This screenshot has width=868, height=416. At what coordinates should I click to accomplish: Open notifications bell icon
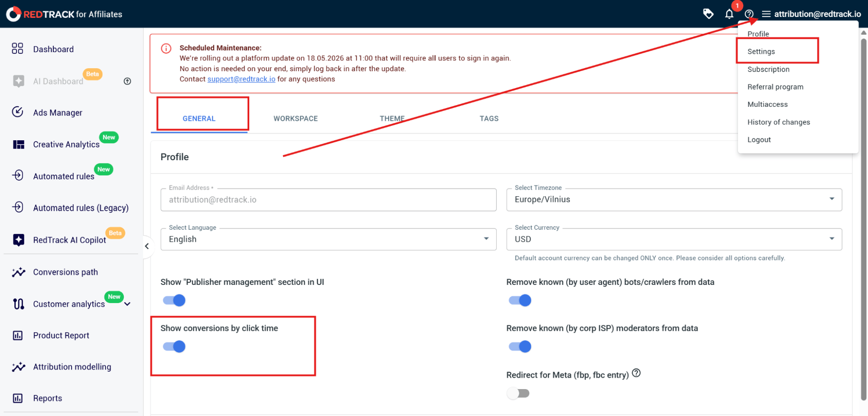click(729, 14)
